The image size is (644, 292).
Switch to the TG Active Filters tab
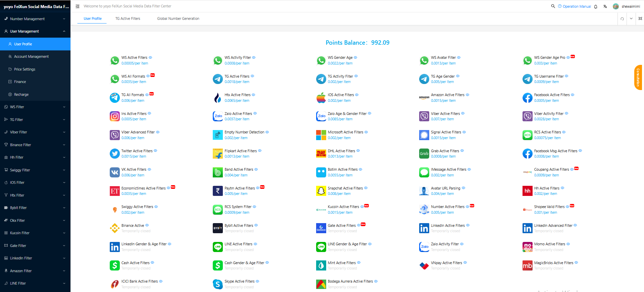coord(128,18)
